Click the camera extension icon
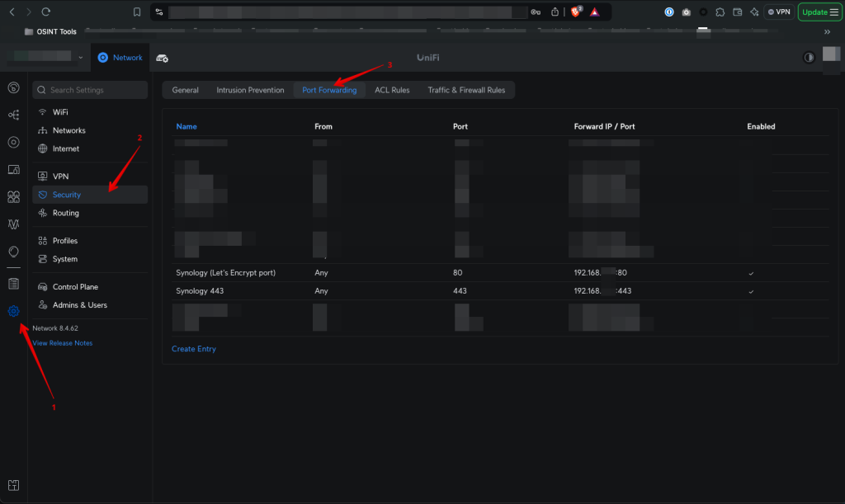This screenshot has width=845, height=504. pos(686,12)
